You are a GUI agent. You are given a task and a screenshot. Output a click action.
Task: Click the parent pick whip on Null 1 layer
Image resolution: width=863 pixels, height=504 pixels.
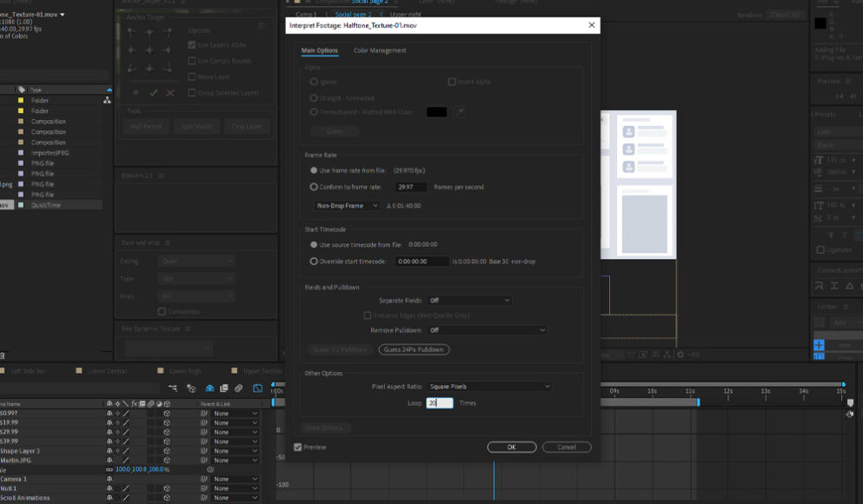click(x=204, y=487)
